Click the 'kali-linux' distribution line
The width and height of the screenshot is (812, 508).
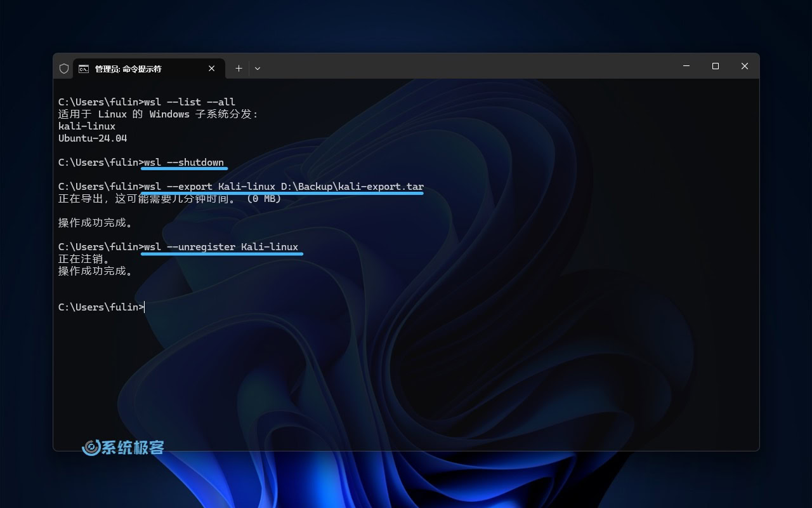coord(87,126)
